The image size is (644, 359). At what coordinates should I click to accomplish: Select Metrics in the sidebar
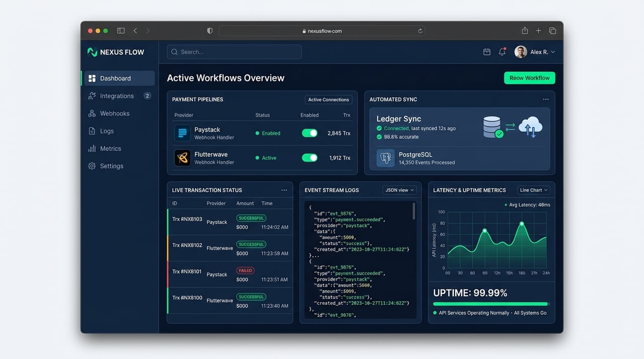pos(118,148)
